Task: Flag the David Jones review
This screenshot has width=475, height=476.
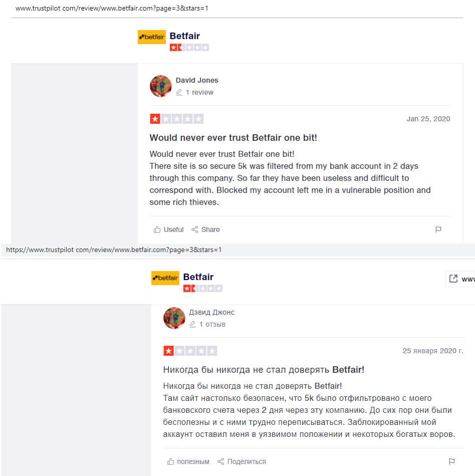Action: coord(438,229)
